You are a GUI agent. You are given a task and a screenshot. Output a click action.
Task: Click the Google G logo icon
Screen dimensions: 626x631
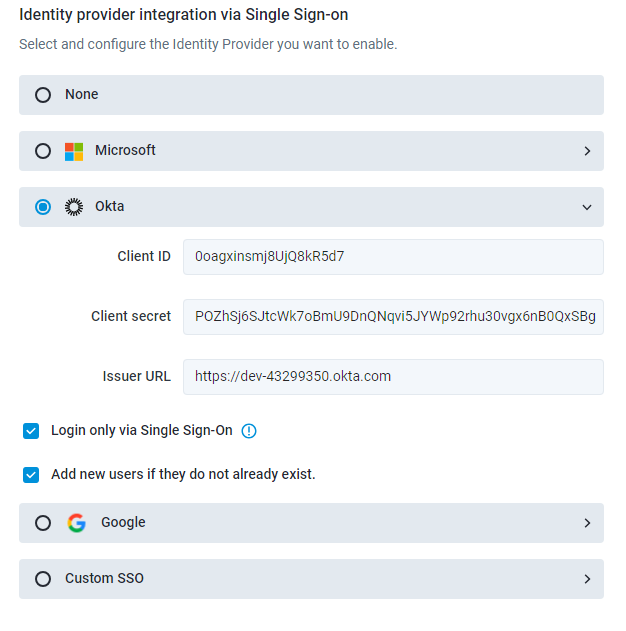77,523
